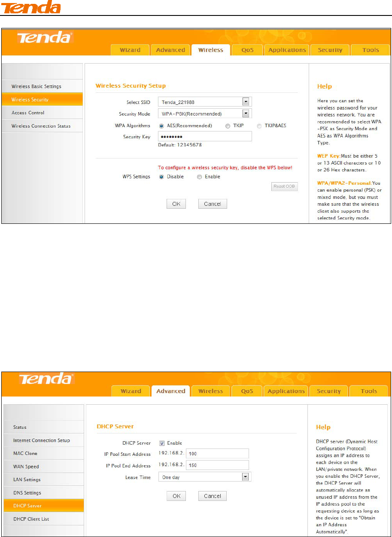Select Wireless tab in Wireless Security window
The image size is (392, 537).
(x=211, y=50)
